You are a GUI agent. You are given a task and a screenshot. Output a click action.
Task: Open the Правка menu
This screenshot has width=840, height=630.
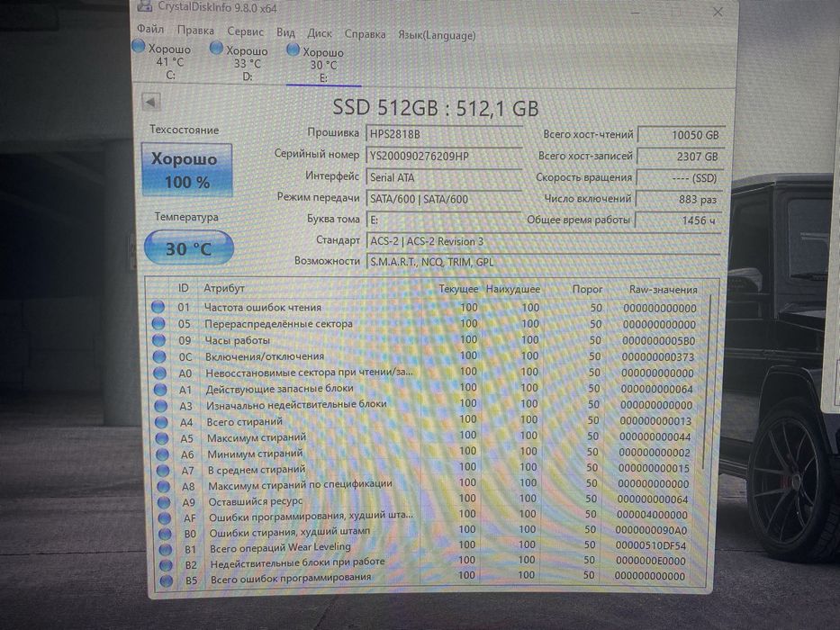[x=195, y=30]
